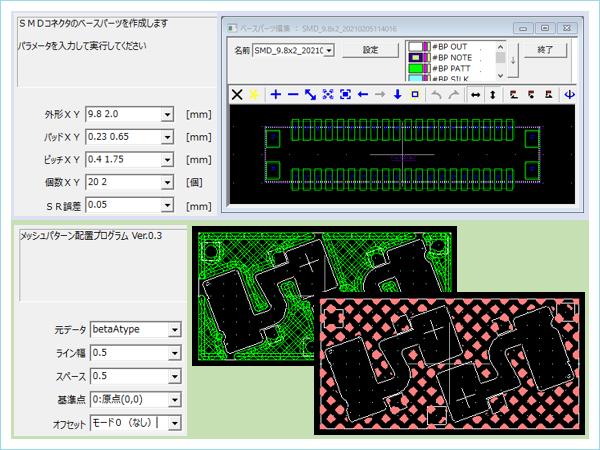
Task: Open the オフセット mode dropdown
Action: [x=174, y=424]
